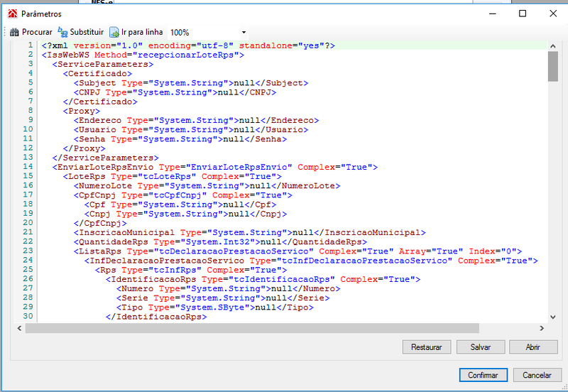The width and height of the screenshot is (568, 392).
Task: Click the closing /CpfCnpj tag
Action: pyautogui.click(x=100, y=223)
